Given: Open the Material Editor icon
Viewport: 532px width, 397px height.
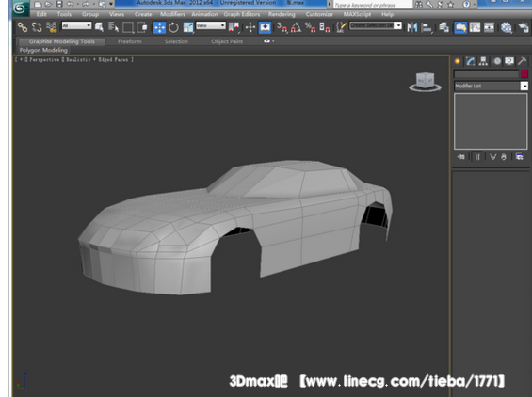Looking at the screenshot, I should point(507,27).
